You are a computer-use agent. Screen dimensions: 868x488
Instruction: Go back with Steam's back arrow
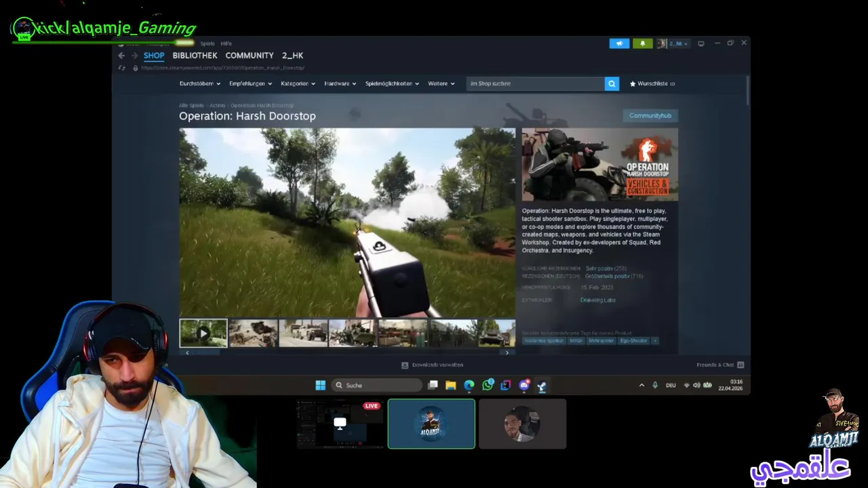(121, 56)
